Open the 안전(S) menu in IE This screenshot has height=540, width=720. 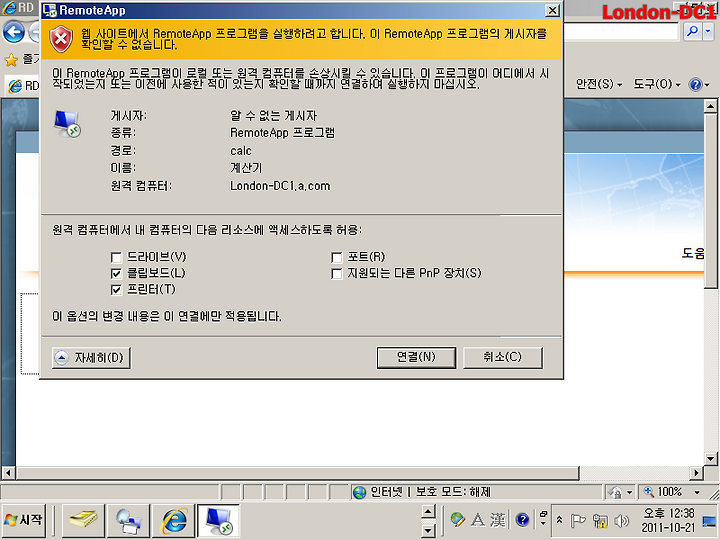(x=599, y=84)
